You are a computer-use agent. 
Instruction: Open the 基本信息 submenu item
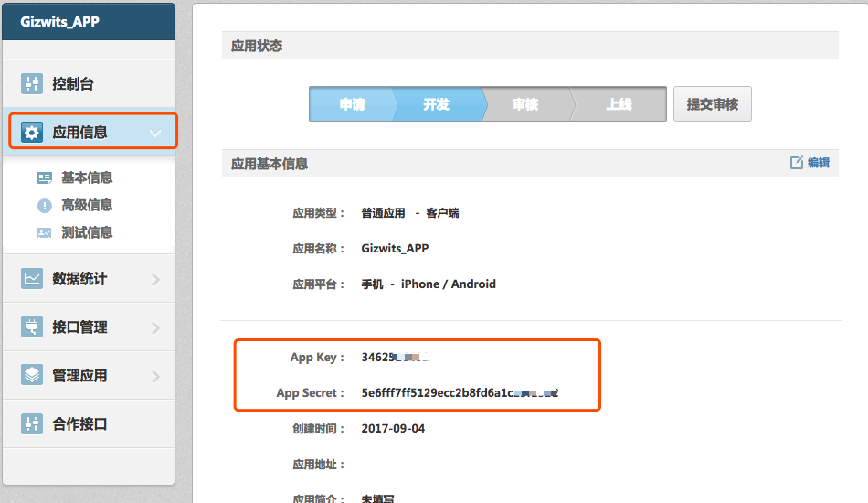[x=87, y=178]
